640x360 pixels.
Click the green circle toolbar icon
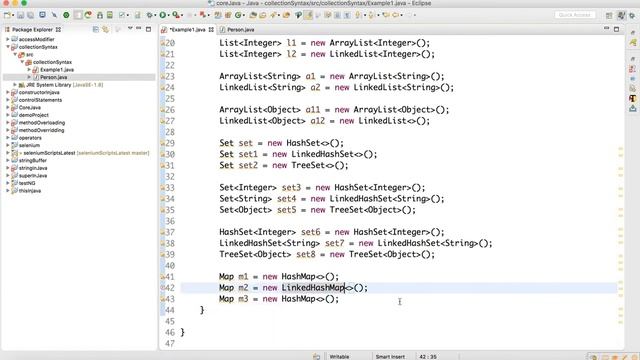(x=66, y=15)
